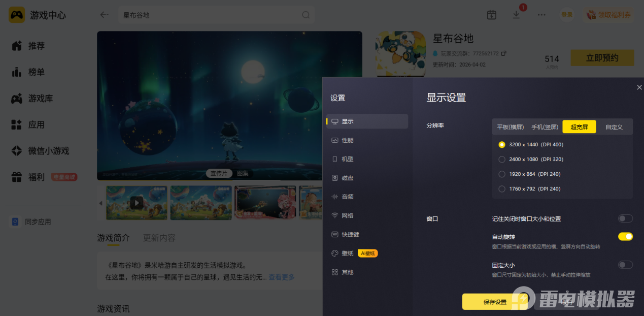The image size is (644, 316).
Task: Select 网络 settings category
Action: coord(367,215)
